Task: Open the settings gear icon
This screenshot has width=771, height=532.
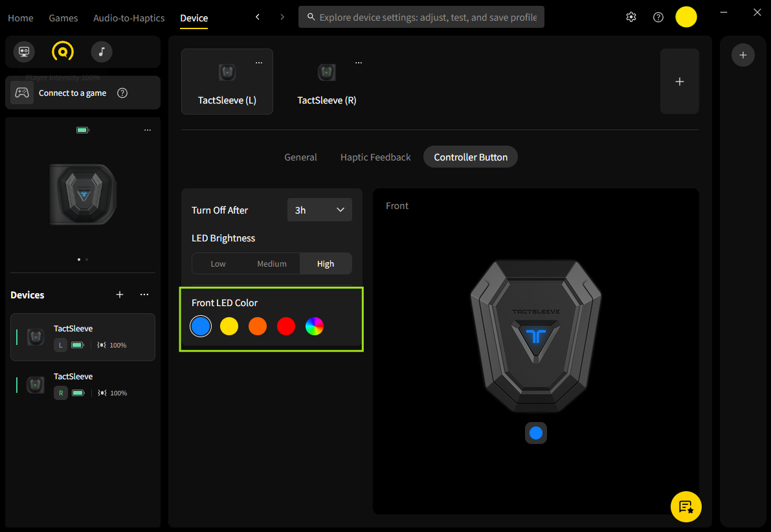Action: pyautogui.click(x=631, y=17)
